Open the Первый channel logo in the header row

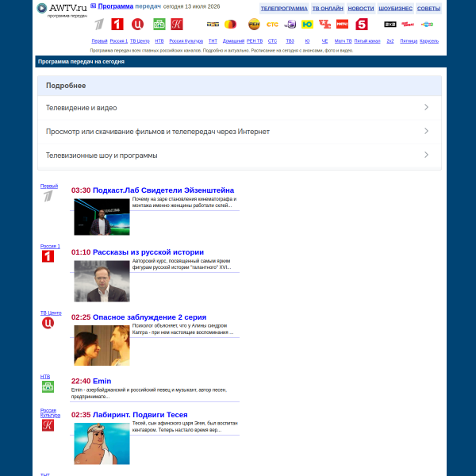click(x=99, y=25)
